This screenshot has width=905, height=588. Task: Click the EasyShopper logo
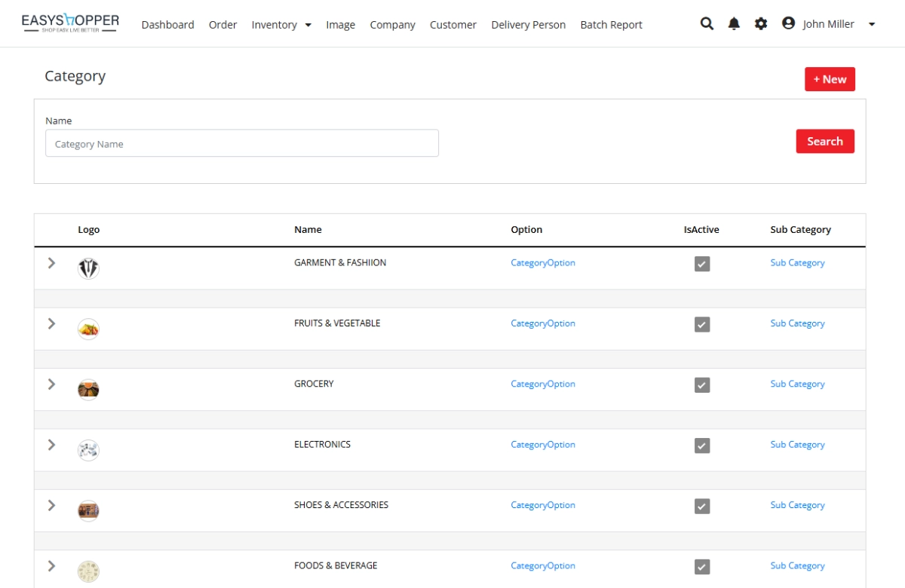[70, 24]
